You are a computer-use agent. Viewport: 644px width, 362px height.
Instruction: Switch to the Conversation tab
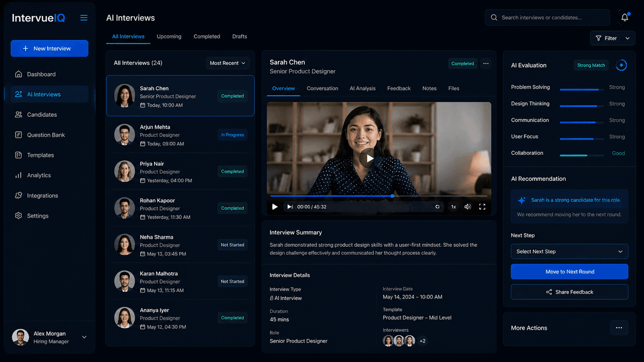click(322, 88)
